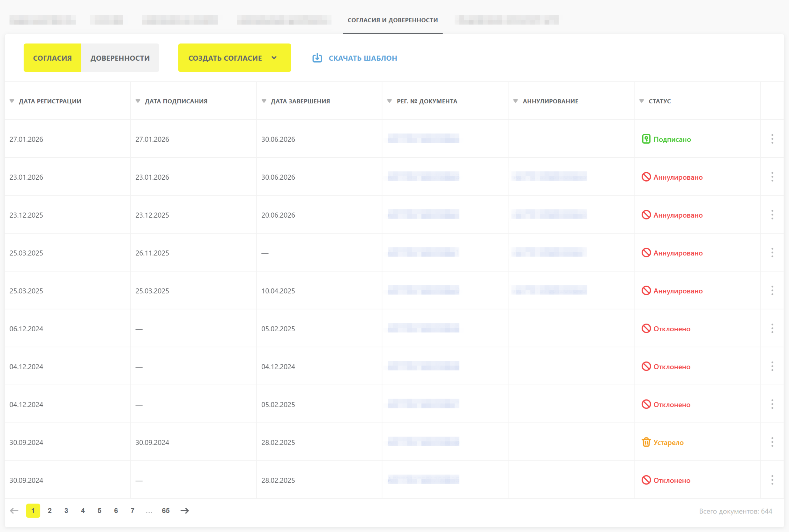Image resolution: width=789 pixels, height=532 pixels.
Task: Go to page 3
Action: (x=66, y=511)
